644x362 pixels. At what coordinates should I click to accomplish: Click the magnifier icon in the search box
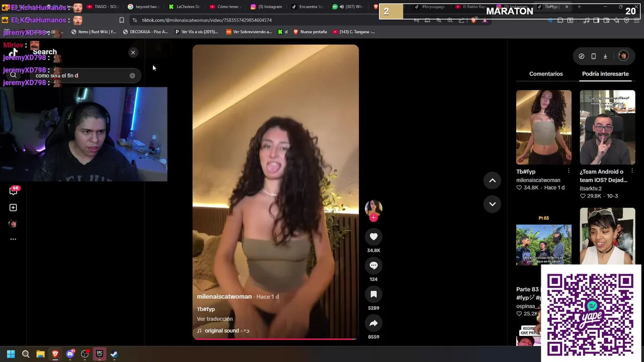(x=14, y=75)
